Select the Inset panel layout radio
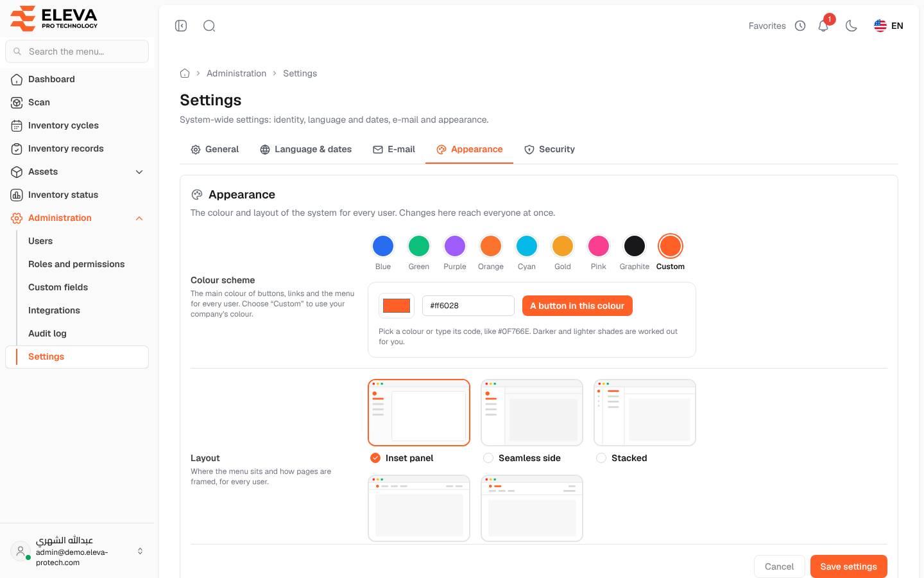 (375, 458)
